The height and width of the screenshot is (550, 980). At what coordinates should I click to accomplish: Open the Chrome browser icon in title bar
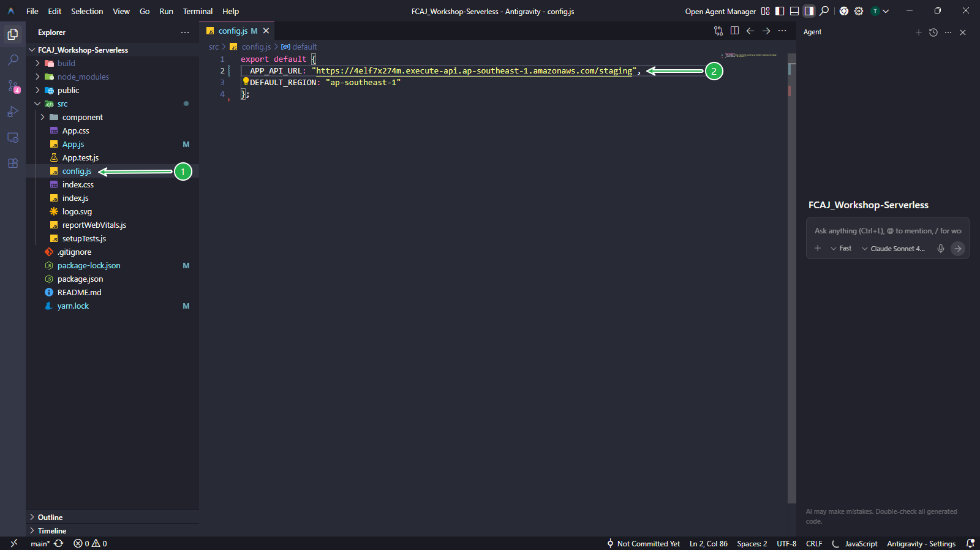[x=844, y=11]
